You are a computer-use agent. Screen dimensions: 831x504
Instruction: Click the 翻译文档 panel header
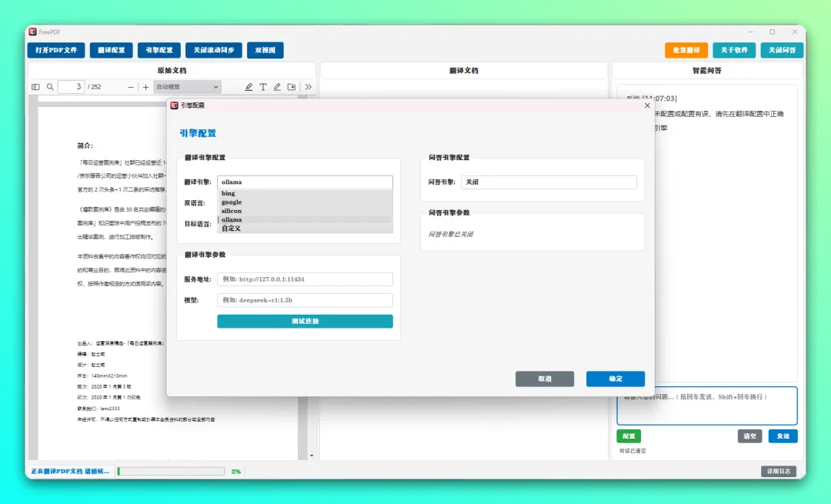(x=464, y=71)
